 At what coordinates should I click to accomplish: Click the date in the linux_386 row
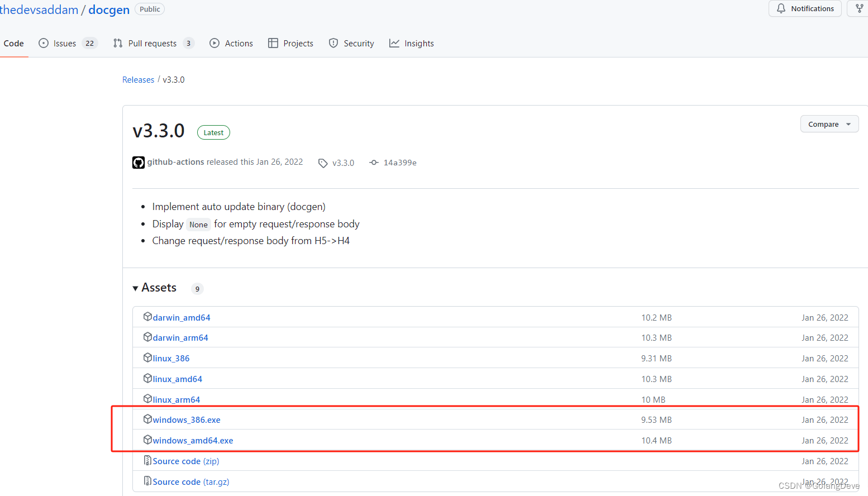click(825, 359)
